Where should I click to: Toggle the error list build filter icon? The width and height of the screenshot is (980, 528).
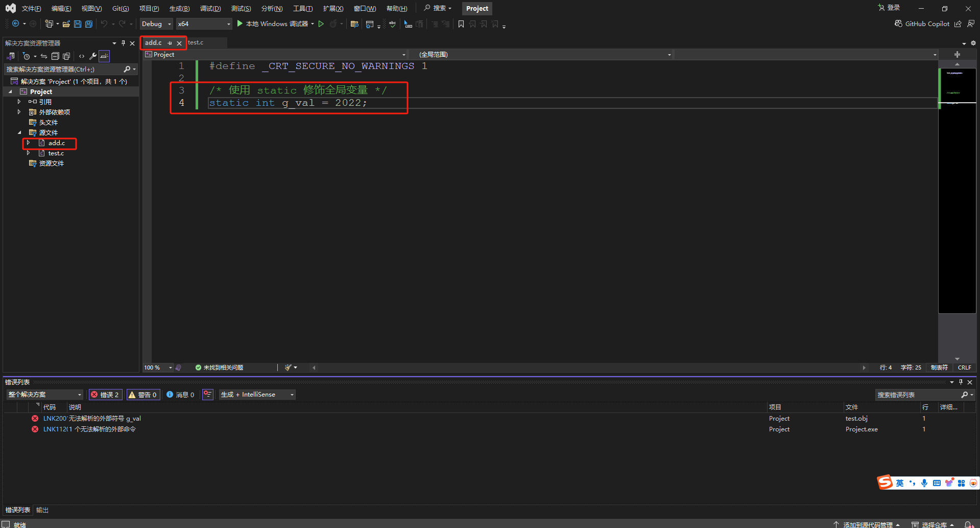[207, 394]
